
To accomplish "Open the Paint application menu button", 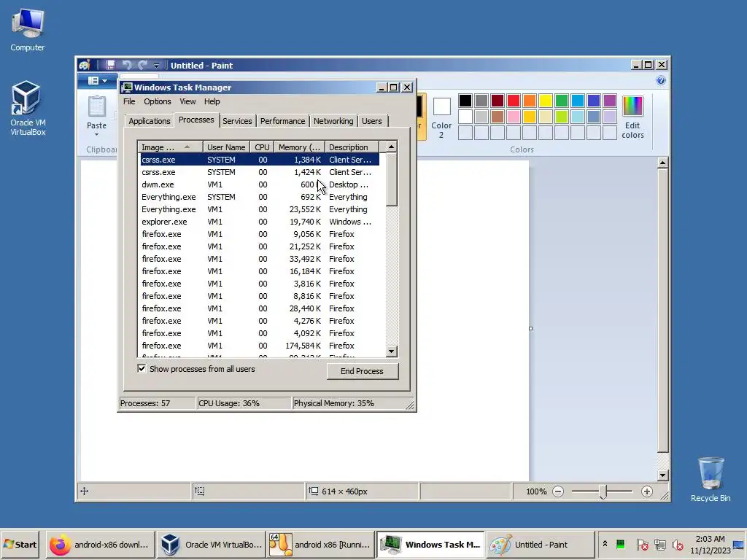I will coord(98,80).
